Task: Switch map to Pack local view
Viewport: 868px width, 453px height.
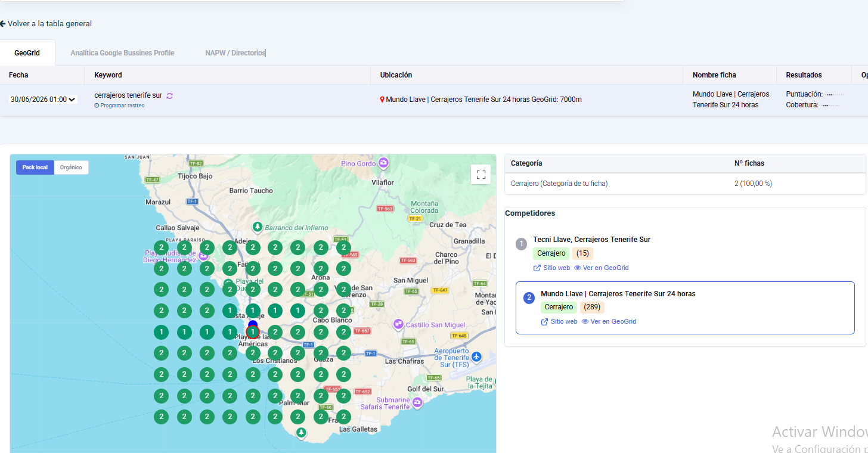Action: (x=35, y=167)
